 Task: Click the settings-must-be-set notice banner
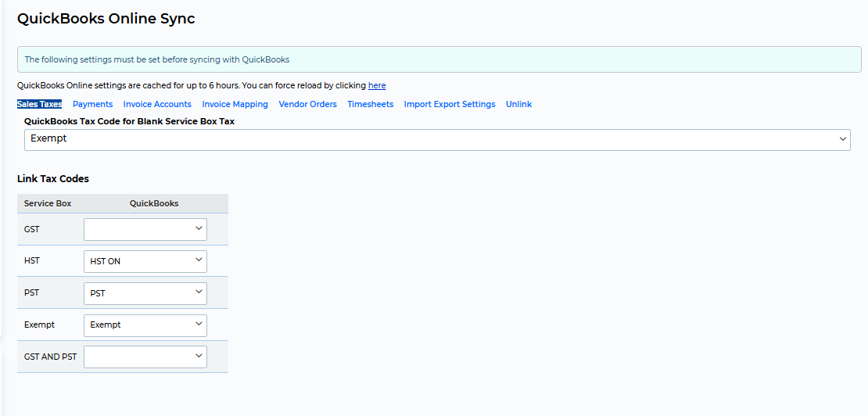point(439,59)
